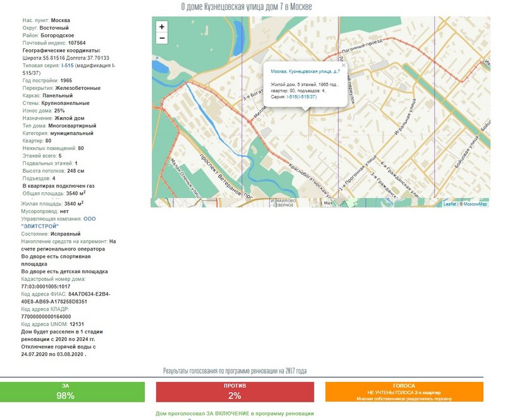Open the Leaflet attribution link

click(x=450, y=204)
